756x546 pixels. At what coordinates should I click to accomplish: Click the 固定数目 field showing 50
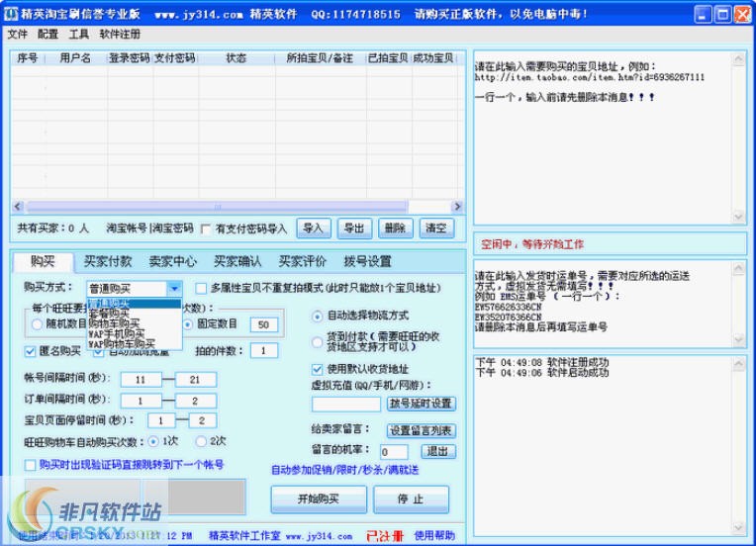point(264,324)
